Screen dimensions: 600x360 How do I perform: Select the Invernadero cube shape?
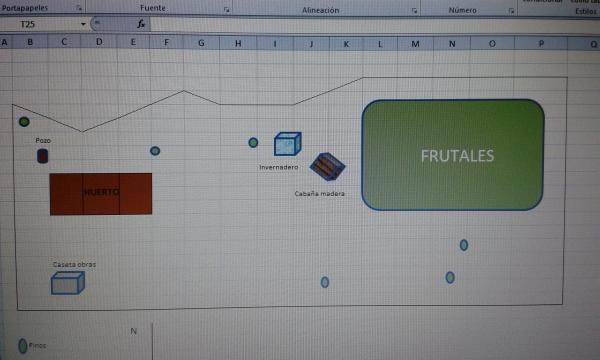287,144
